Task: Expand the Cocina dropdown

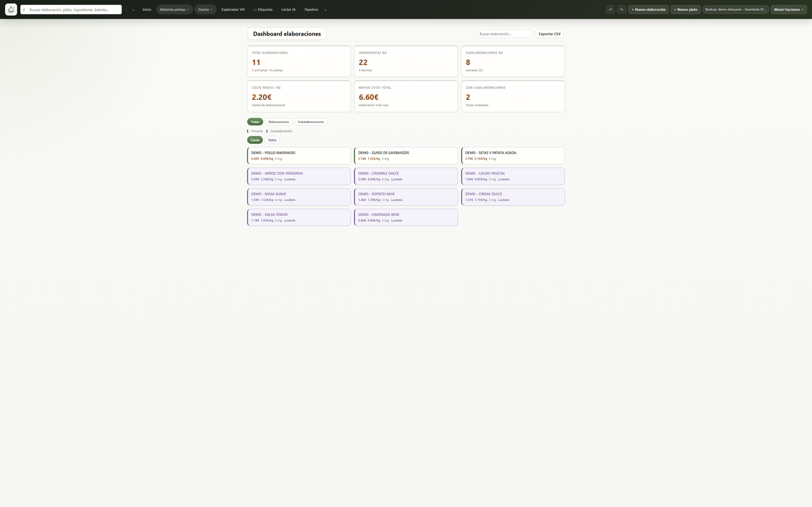Action: (x=205, y=10)
